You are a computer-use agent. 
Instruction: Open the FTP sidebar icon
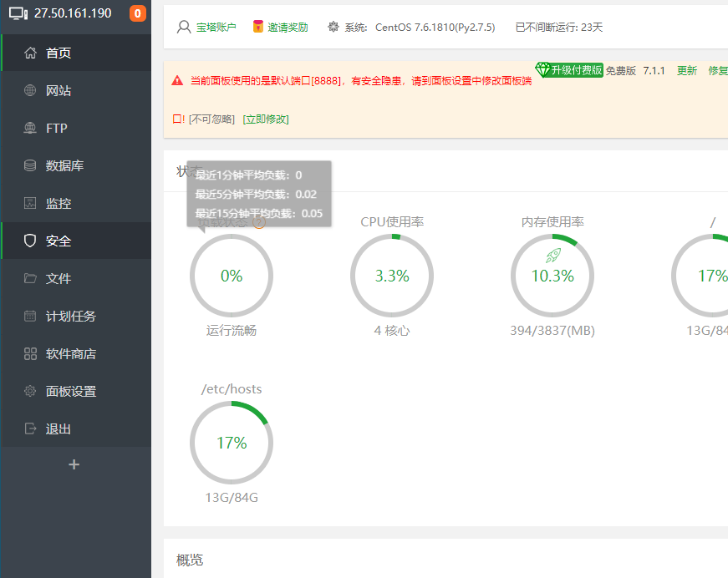pyautogui.click(x=30, y=128)
